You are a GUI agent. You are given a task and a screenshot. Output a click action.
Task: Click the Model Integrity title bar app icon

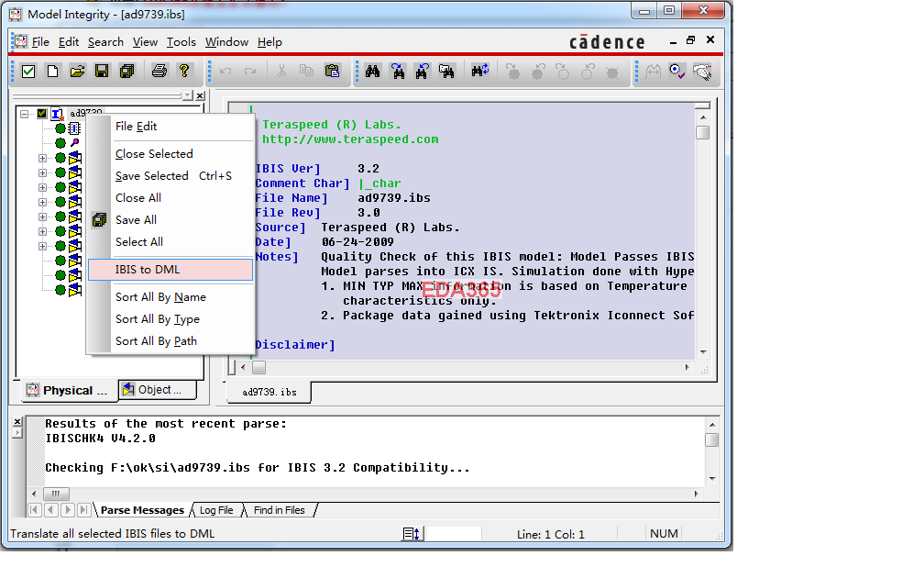(x=16, y=14)
